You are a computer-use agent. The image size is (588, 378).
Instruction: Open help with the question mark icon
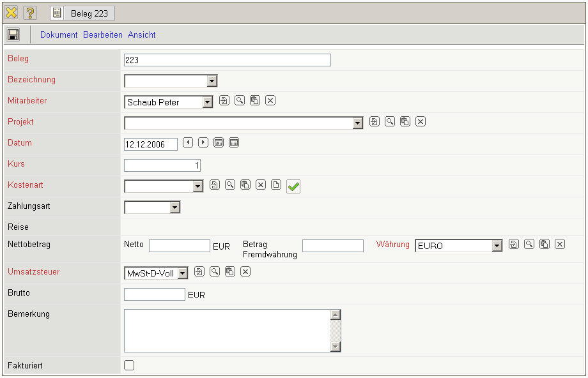point(30,13)
